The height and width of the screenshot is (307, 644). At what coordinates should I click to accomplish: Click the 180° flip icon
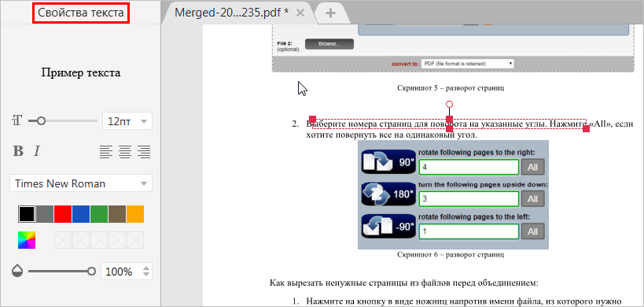[x=388, y=194]
